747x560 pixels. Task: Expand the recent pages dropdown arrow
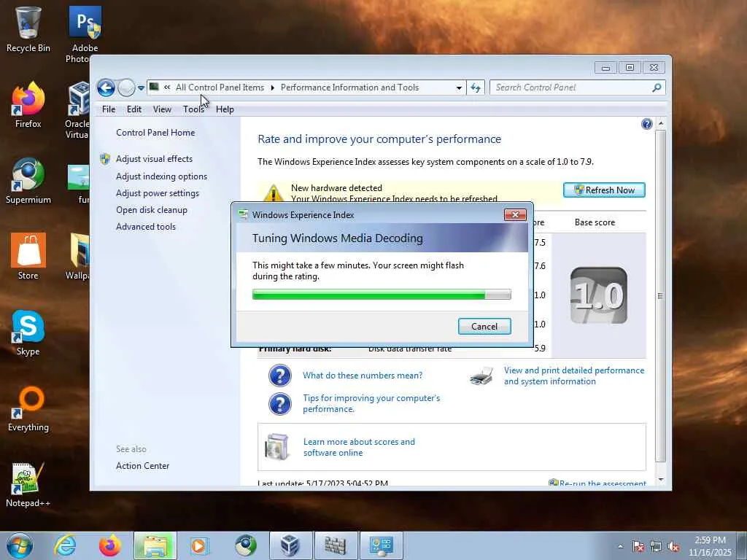coord(141,88)
